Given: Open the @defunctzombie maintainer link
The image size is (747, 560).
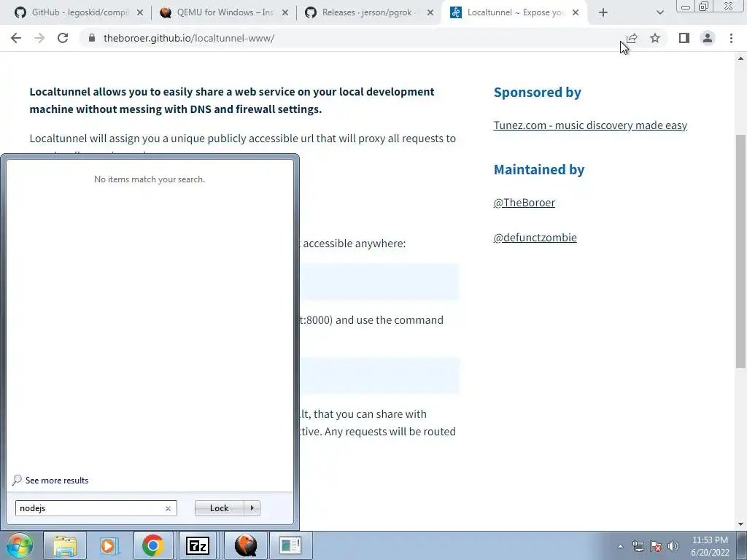Looking at the screenshot, I should (535, 237).
